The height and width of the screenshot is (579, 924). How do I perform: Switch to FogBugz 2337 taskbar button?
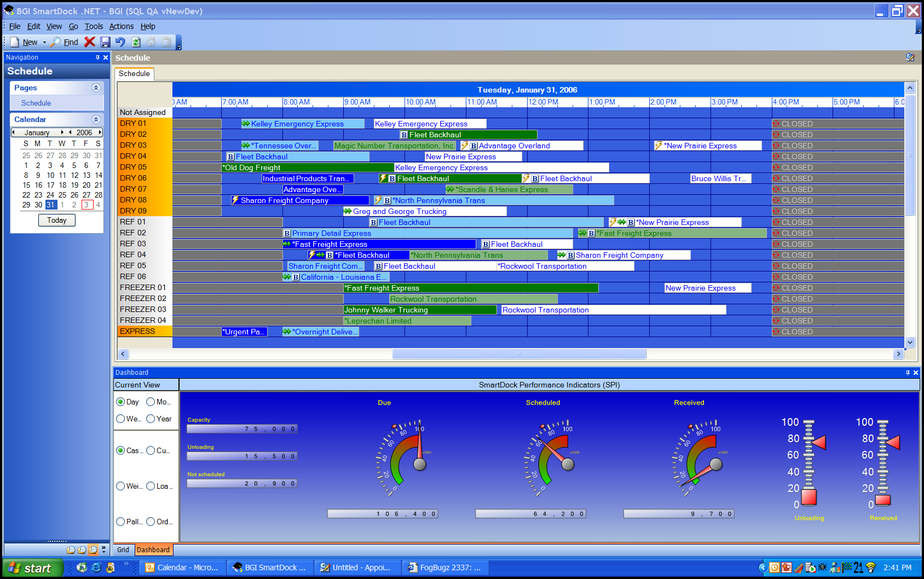pyautogui.click(x=444, y=568)
